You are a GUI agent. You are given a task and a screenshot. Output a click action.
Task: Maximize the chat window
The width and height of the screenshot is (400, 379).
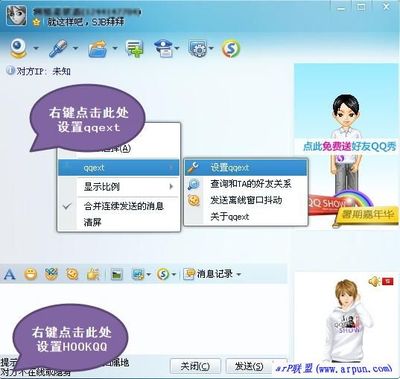tap(361, 7)
